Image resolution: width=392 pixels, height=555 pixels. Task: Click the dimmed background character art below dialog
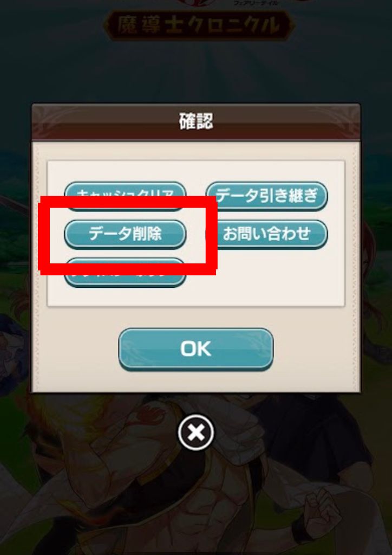tap(196, 495)
